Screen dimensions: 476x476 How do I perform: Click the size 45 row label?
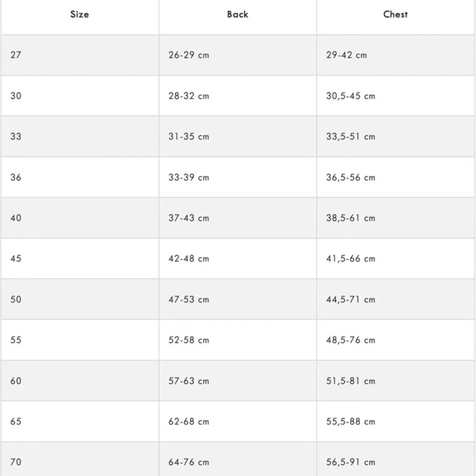[x=16, y=258]
